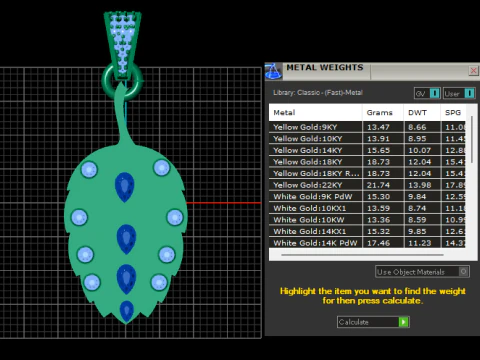Click the 21.74 grams value
This screenshot has width=480, height=360.
click(x=378, y=185)
